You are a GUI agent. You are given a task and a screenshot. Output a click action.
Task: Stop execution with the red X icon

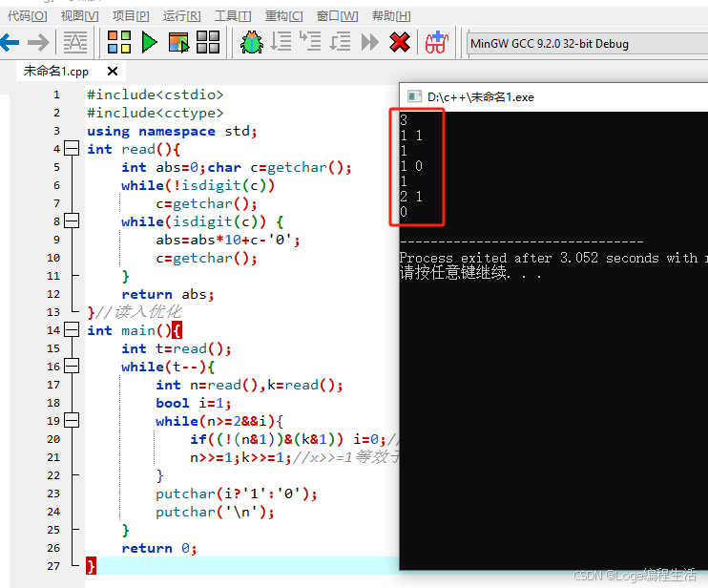click(400, 42)
